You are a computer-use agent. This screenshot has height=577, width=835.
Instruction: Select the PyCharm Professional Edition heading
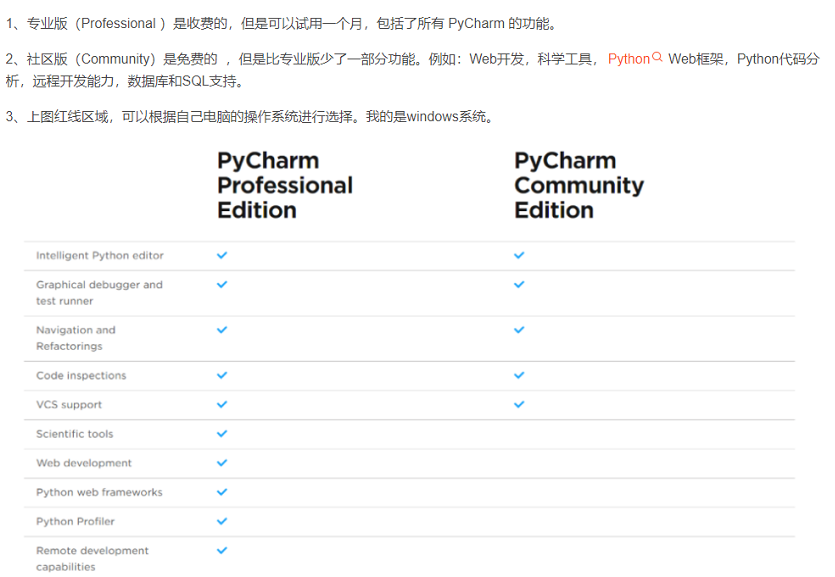pos(285,185)
